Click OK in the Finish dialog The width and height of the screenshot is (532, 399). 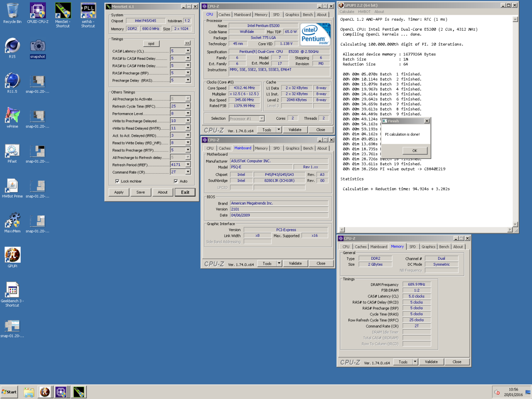[415, 151]
